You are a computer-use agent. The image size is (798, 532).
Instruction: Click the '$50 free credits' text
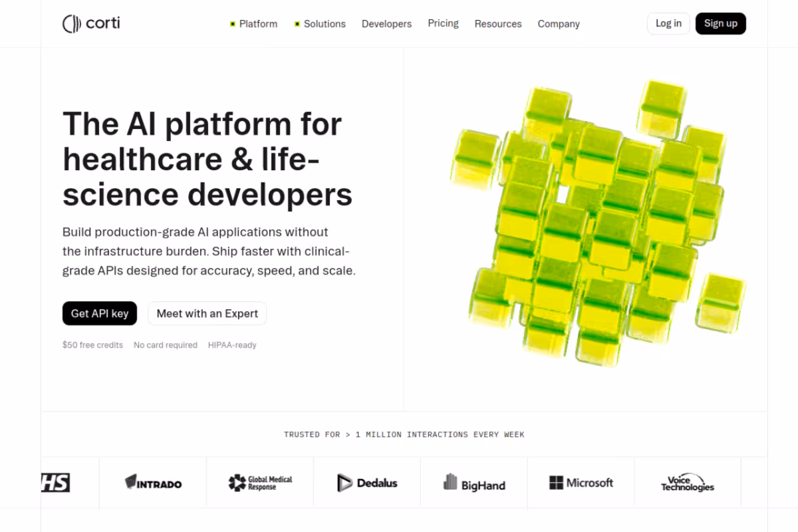tap(92, 345)
